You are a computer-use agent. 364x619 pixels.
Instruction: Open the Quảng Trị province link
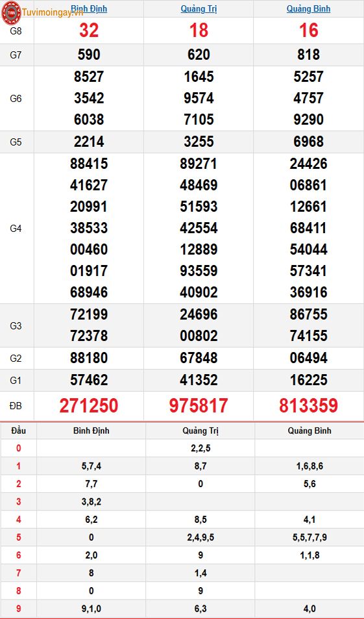point(199,8)
